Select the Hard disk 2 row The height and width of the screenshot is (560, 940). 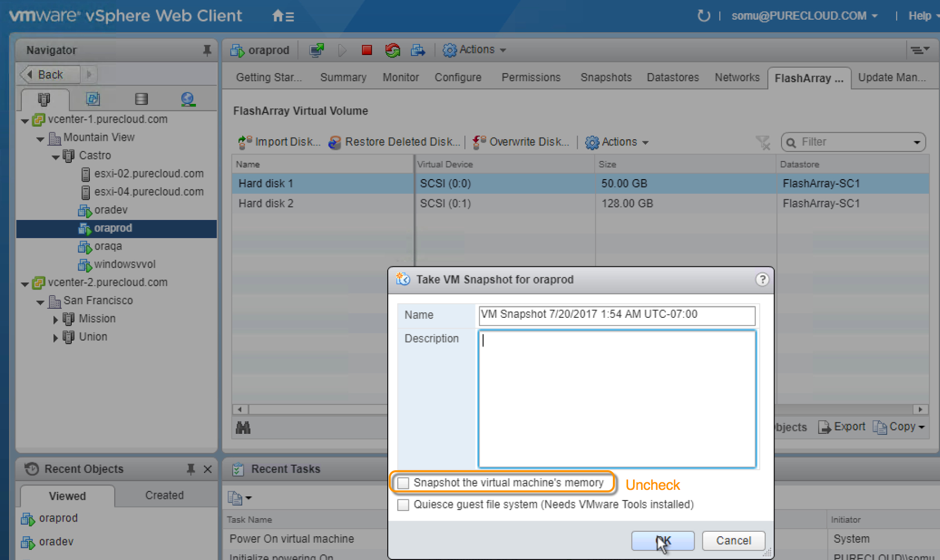coord(581,204)
